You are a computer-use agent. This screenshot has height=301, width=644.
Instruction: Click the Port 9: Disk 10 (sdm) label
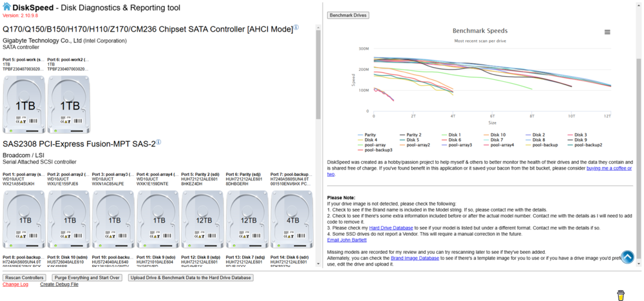click(68, 257)
